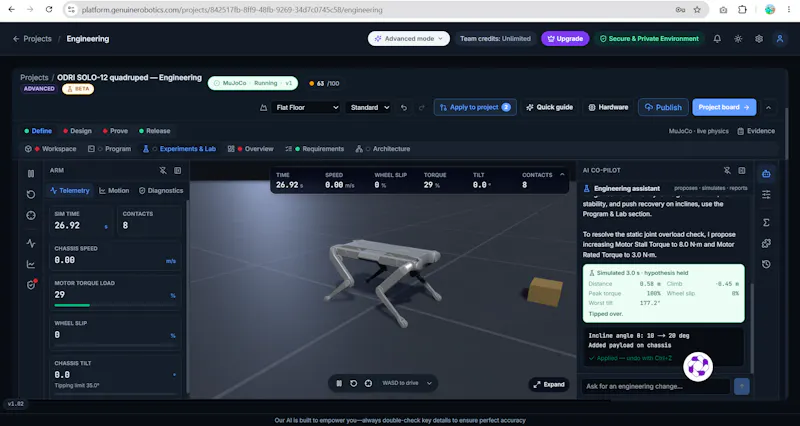The image size is (800, 426).
Task: Send message with the arrow button
Action: 741,386
